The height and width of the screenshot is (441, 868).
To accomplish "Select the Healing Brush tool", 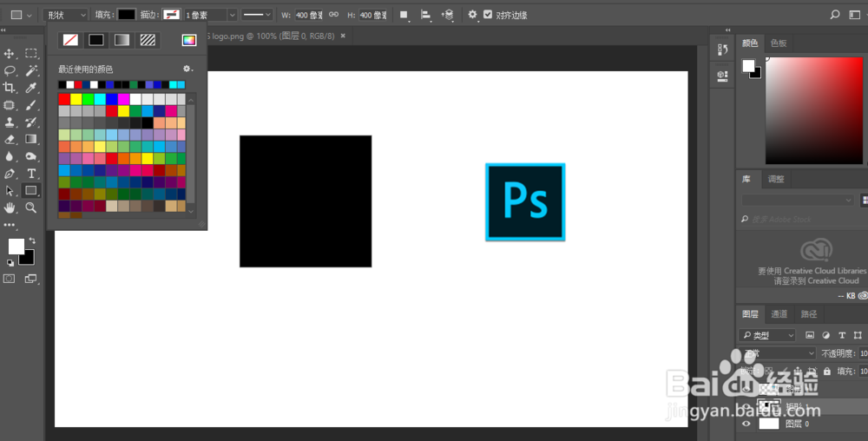I will point(10,105).
